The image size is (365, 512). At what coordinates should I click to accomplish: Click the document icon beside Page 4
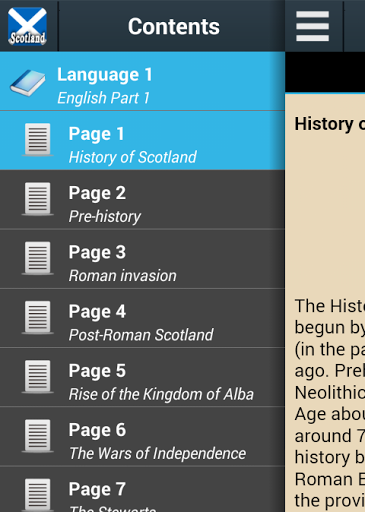point(38,317)
